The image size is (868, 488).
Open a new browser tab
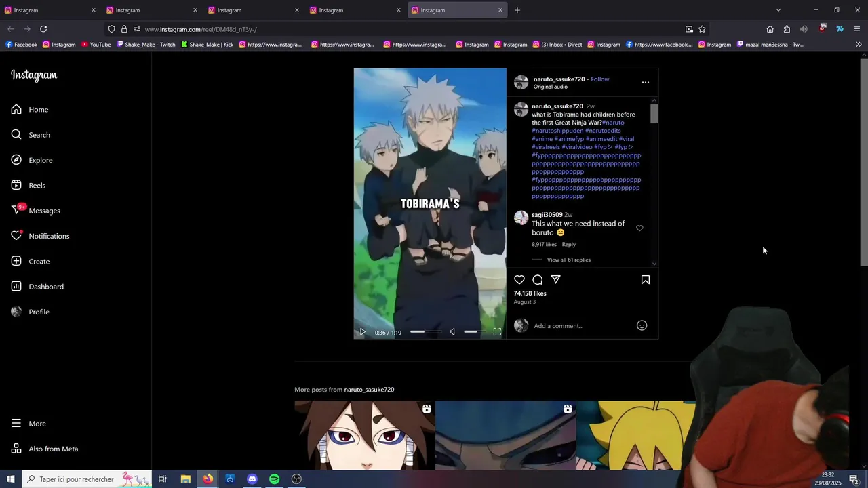click(517, 10)
